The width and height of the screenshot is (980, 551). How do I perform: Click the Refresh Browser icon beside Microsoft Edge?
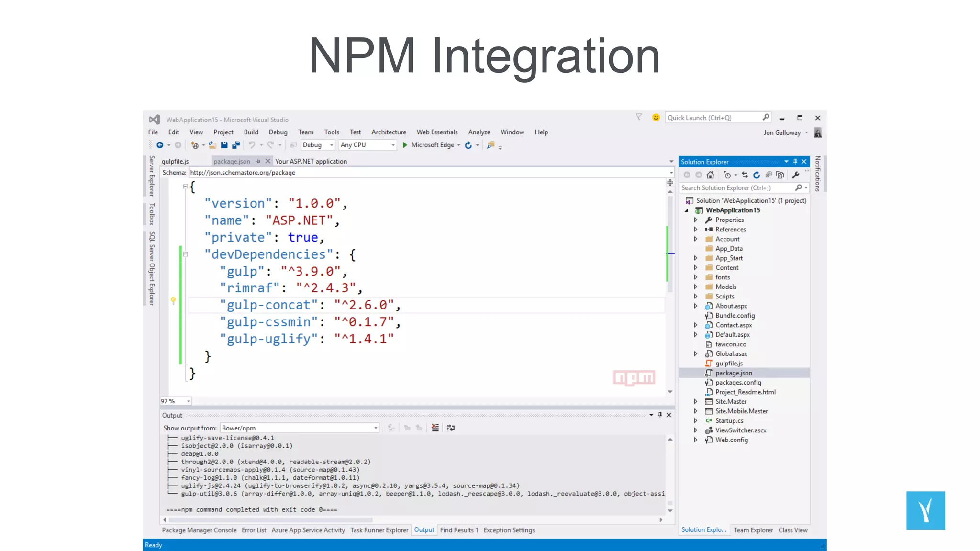point(468,145)
